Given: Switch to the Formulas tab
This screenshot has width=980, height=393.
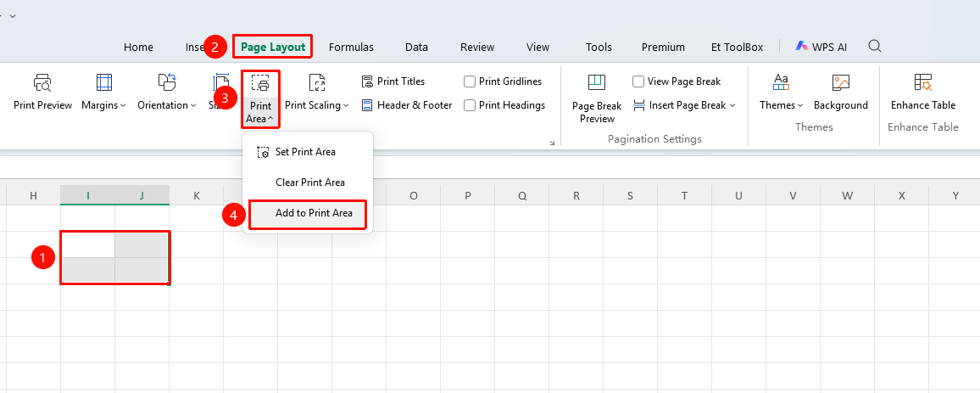Looking at the screenshot, I should tap(351, 47).
